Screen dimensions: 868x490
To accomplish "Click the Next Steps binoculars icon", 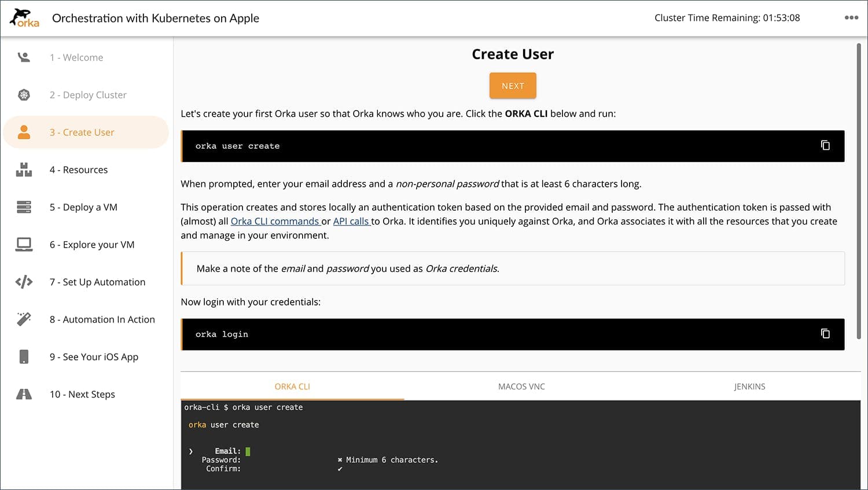I will (x=23, y=394).
